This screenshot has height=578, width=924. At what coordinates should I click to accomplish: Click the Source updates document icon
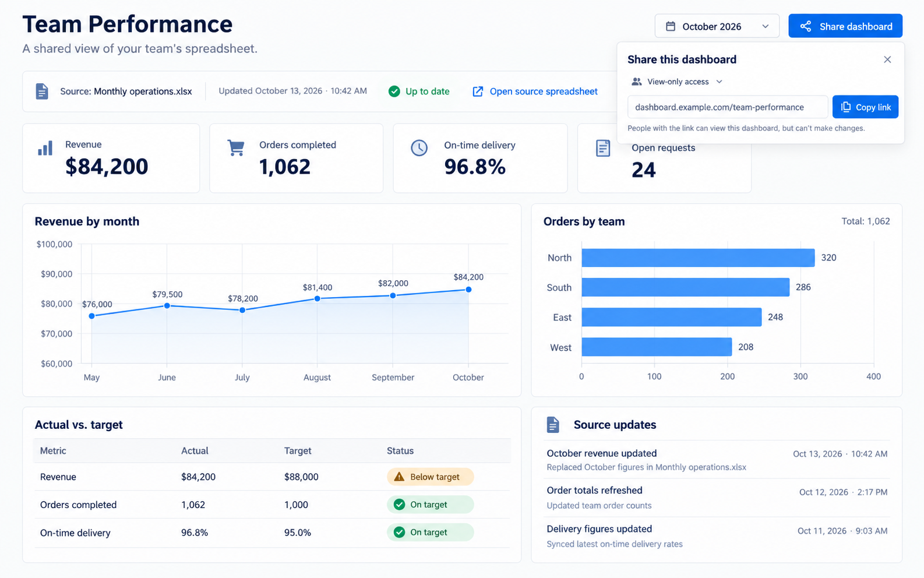coord(553,425)
